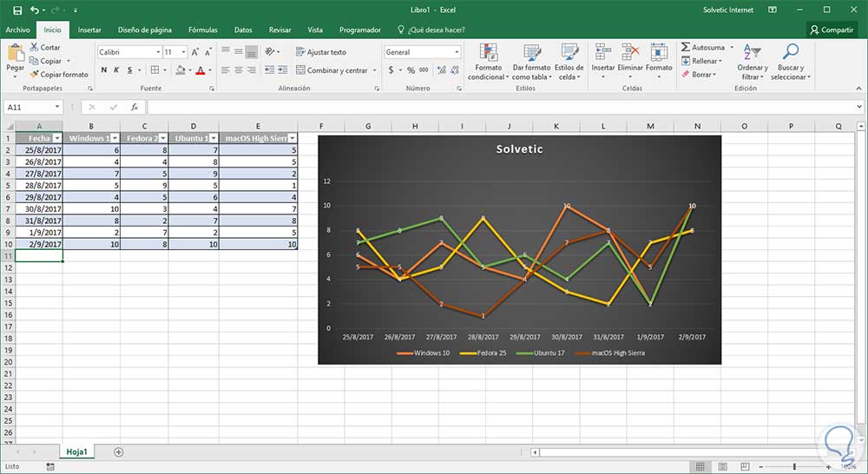868x474 pixels.
Task: Click the Save icon in the title bar
Action: pos(17,10)
